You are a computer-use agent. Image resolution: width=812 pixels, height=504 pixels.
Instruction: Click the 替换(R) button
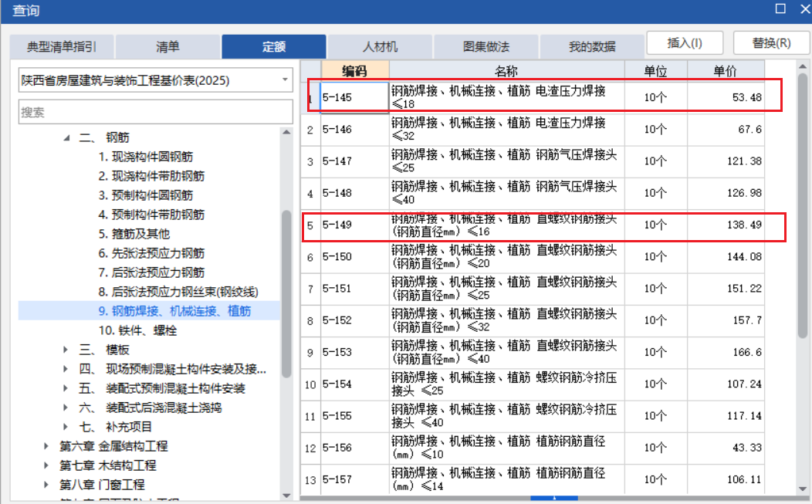pyautogui.click(x=771, y=42)
